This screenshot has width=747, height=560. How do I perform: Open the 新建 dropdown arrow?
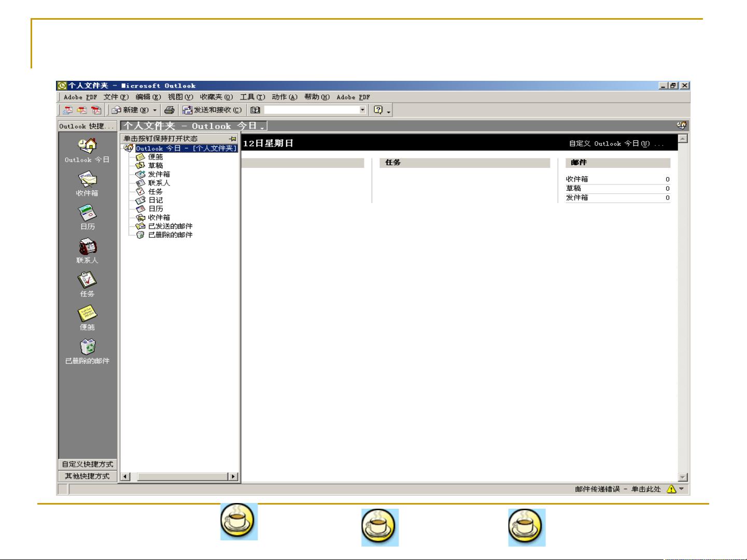(154, 110)
